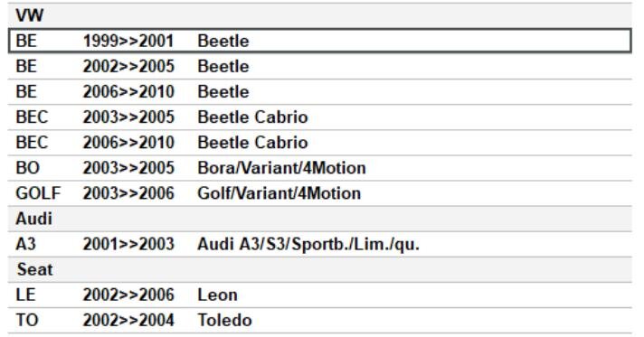The image size is (644, 337).
Task: Click the A3 model code
Action: tap(25, 245)
